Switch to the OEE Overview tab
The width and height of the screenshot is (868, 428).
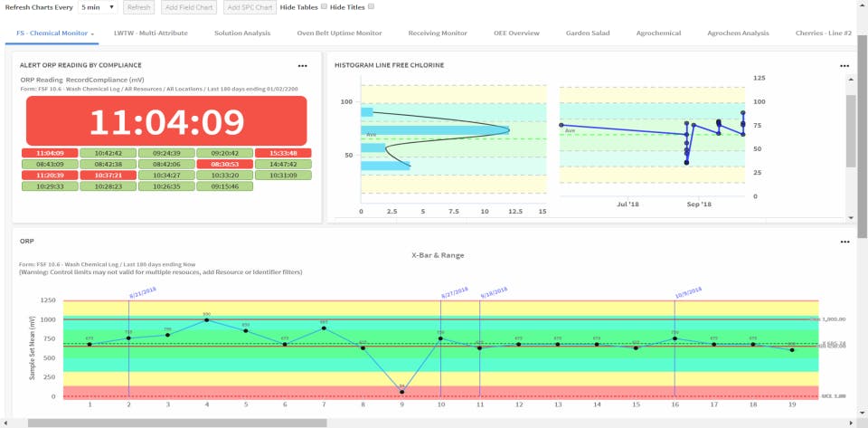[516, 33]
